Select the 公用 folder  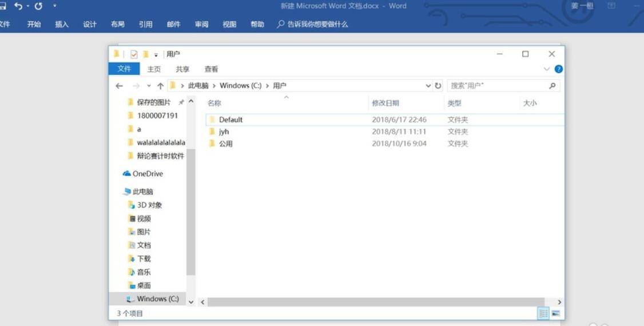(225, 144)
